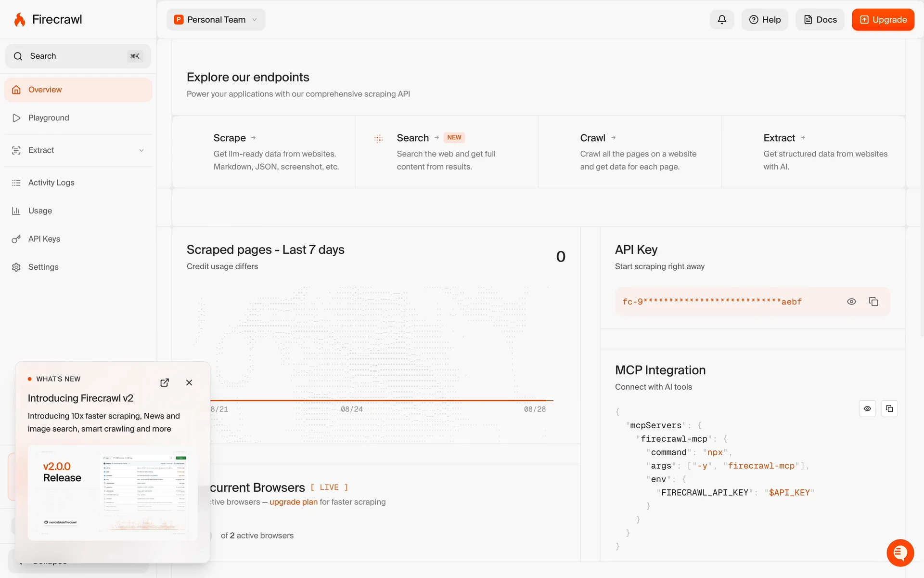
Task: Open Activity Logs page
Action: pos(51,183)
